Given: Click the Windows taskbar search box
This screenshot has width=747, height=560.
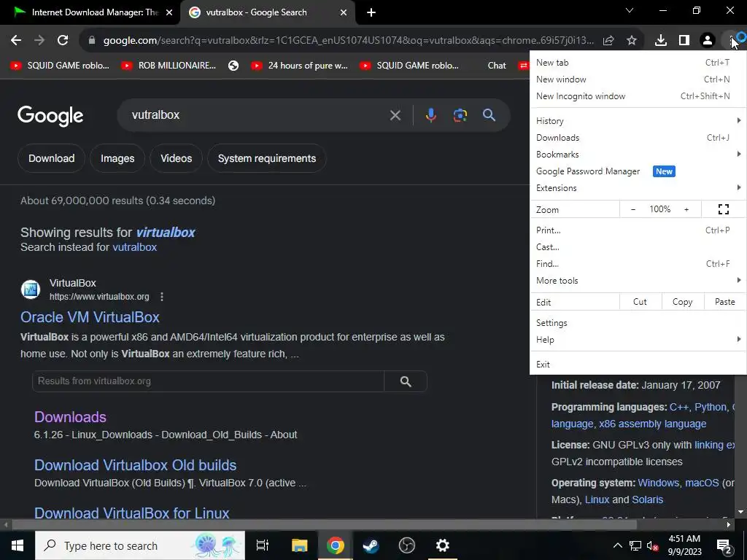Looking at the screenshot, I should [140, 545].
